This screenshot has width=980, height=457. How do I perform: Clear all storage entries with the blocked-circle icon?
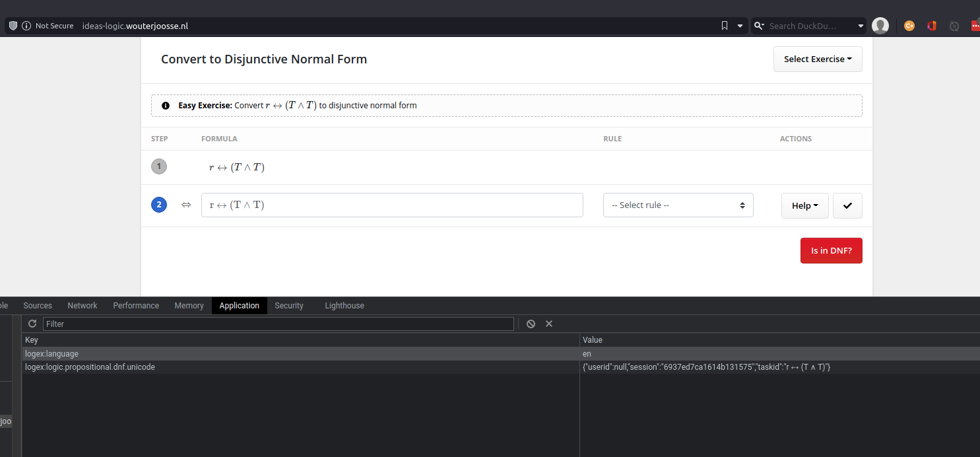pyautogui.click(x=531, y=324)
